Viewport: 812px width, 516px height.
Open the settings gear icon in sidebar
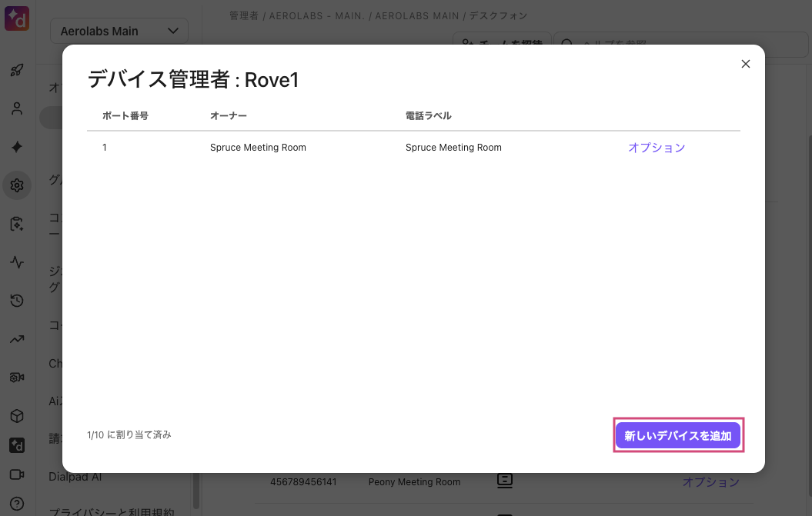click(x=17, y=185)
